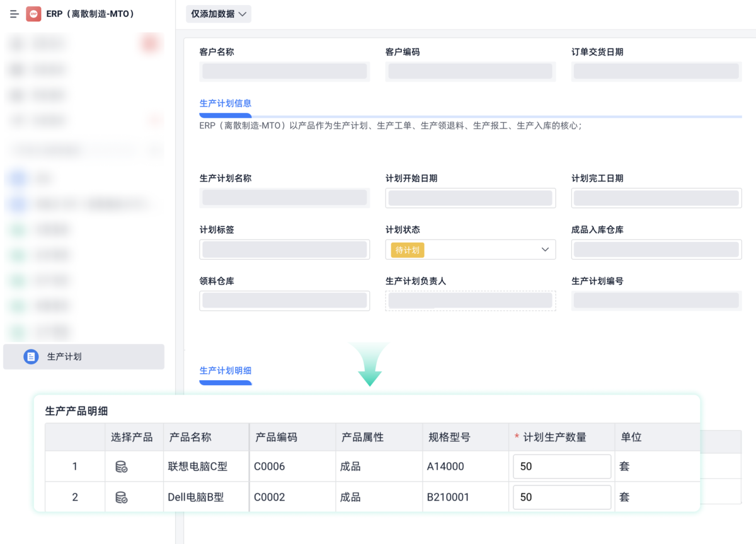The image size is (756, 544).
Task: Click the select product icon for Dell电脑B型
Action: (x=134, y=497)
